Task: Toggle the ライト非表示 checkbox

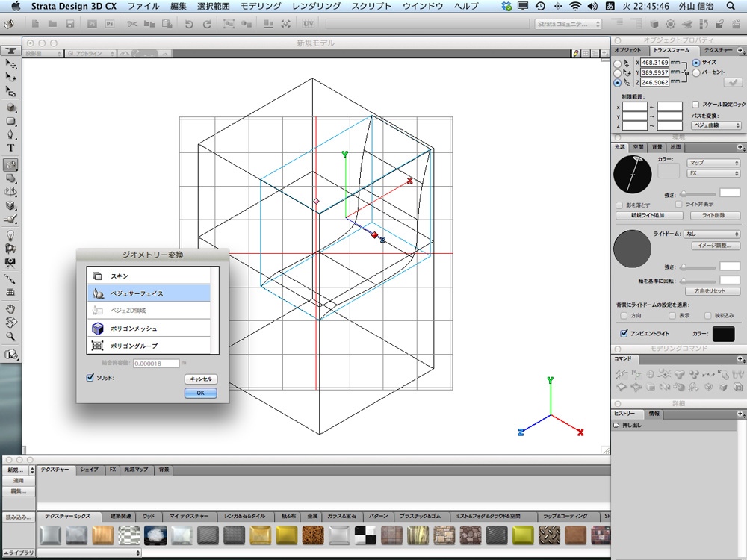Action: [x=679, y=205]
